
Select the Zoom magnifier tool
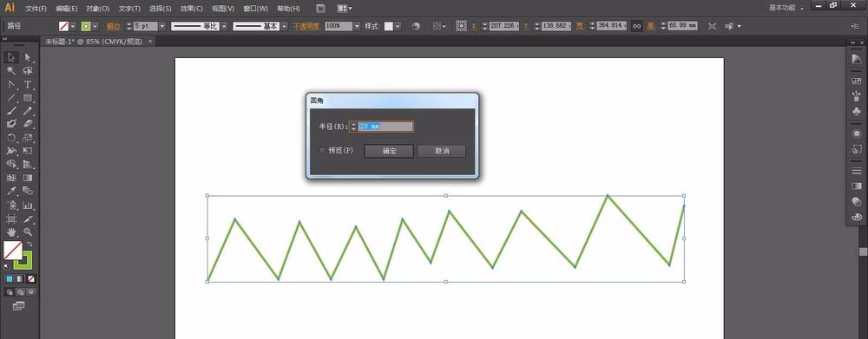(x=28, y=231)
